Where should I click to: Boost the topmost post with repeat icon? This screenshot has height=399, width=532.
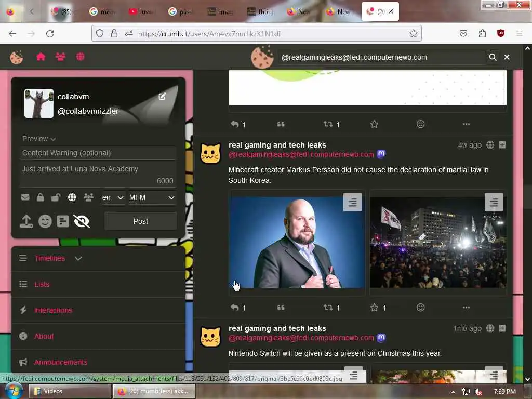328,124
